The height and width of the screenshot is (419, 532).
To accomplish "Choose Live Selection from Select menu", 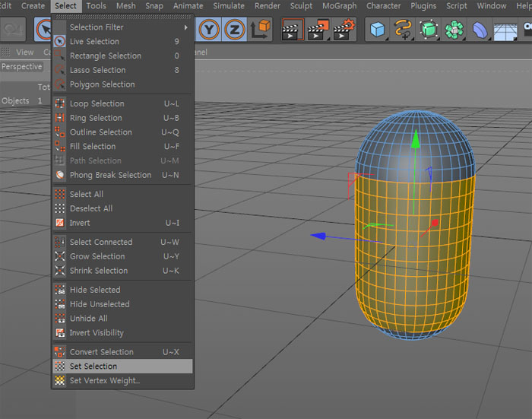I will click(x=123, y=41).
